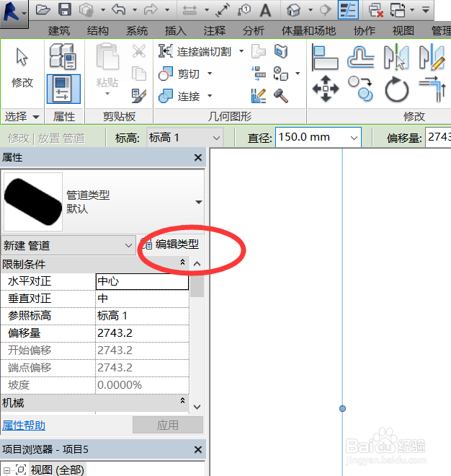Click the Type Properties icon
The width and height of the screenshot is (451, 476).
click(x=63, y=56)
